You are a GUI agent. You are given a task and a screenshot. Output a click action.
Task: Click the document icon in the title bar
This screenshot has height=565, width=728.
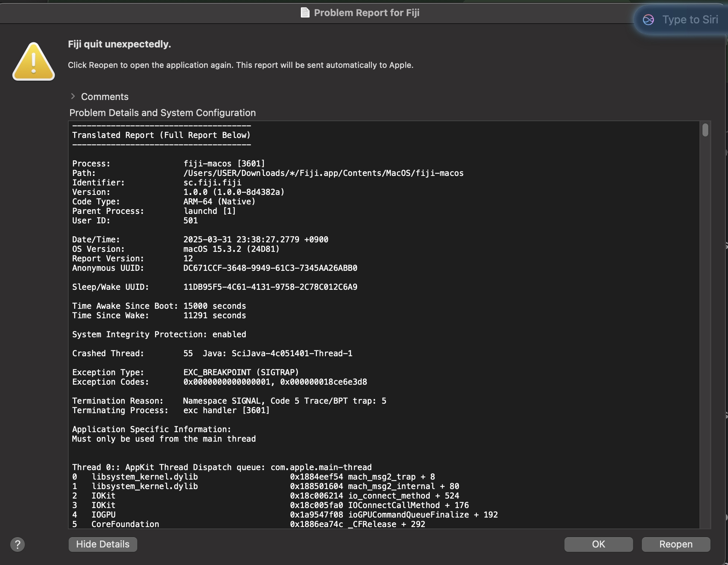[305, 12]
